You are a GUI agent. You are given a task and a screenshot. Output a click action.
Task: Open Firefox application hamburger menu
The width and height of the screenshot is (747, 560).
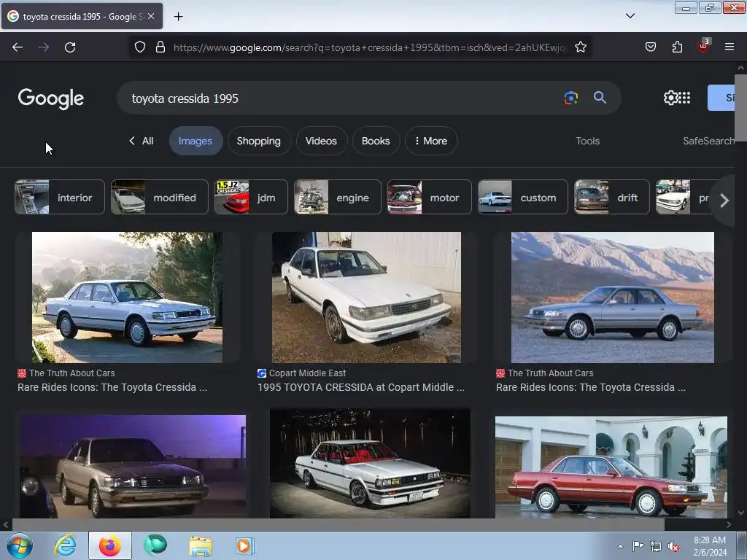point(729,47)
